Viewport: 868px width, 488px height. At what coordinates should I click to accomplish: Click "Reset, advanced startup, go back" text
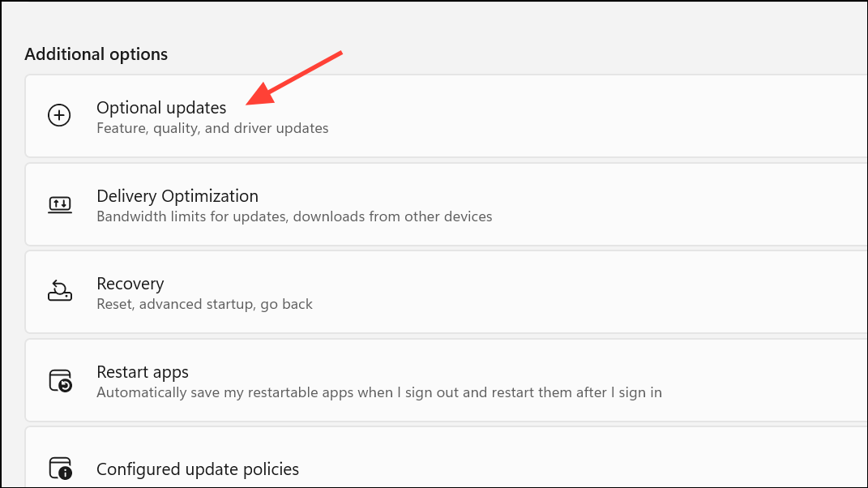pos(204,304)
